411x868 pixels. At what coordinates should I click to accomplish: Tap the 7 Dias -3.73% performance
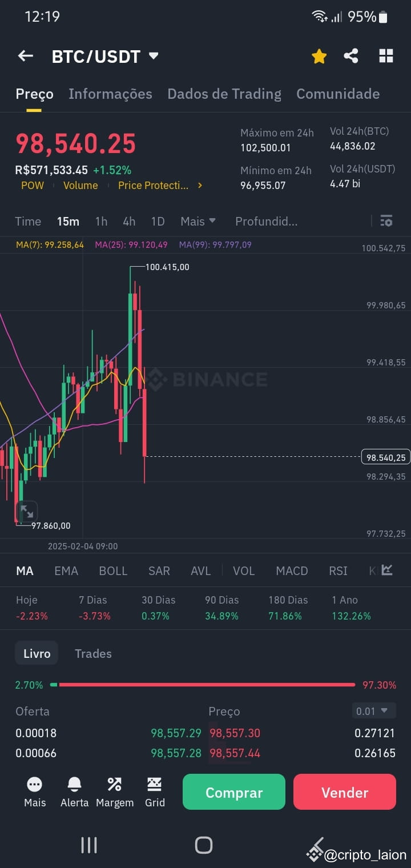click(95, 608)
